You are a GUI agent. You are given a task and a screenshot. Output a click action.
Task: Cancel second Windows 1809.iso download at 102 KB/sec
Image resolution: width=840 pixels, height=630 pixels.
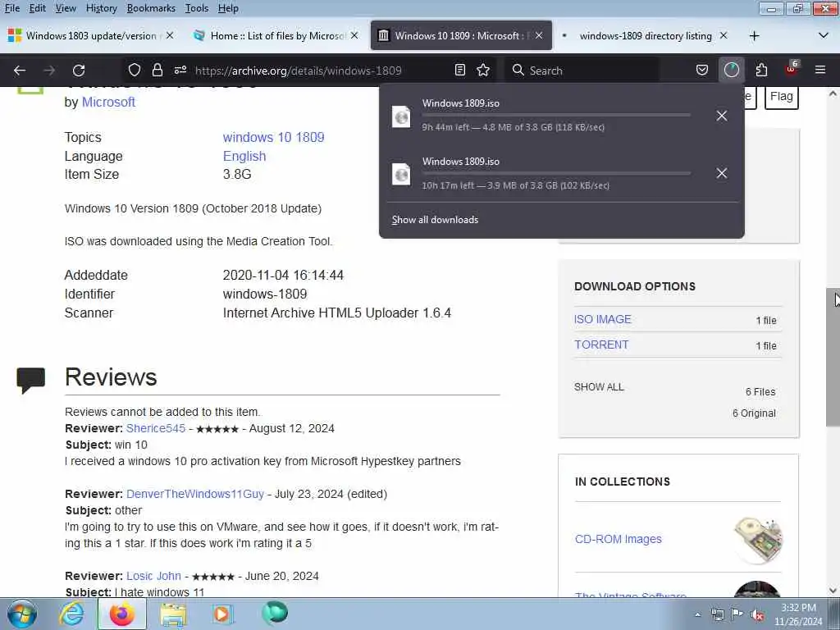(722, 173)
